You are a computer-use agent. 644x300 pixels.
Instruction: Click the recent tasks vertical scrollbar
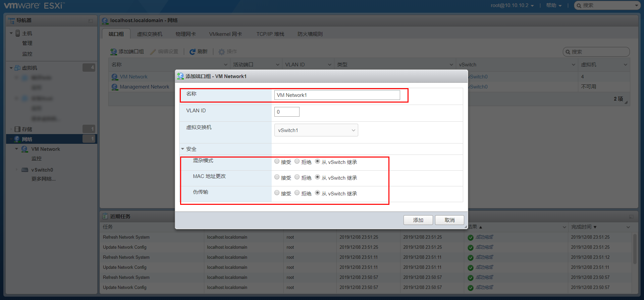(635, 249)
